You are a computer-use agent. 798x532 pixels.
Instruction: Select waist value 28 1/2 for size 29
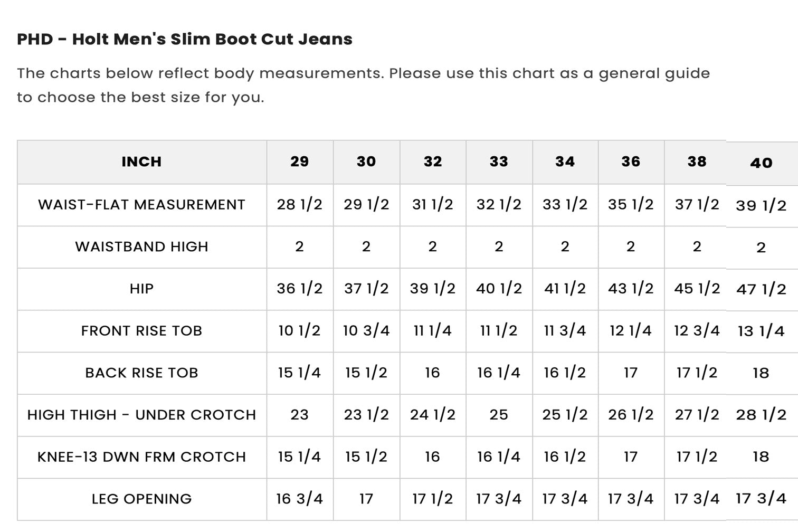click(x=300, y=205)
